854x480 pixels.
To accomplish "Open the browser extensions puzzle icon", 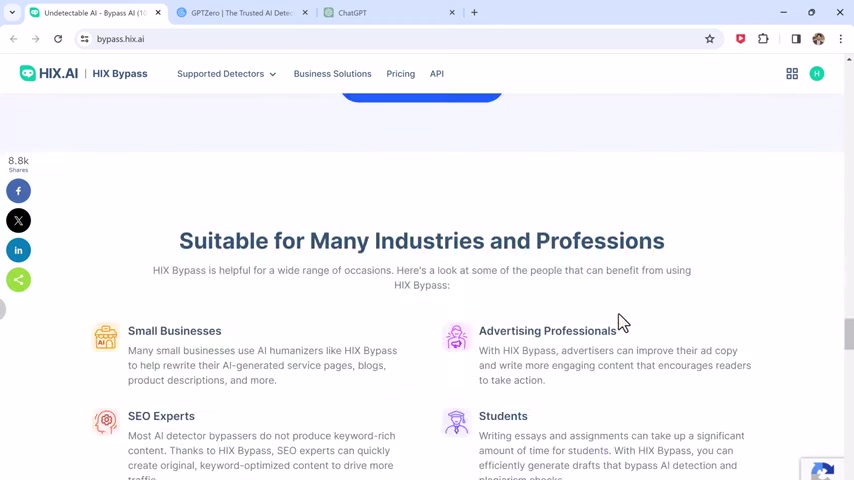I will pos(763,39).
